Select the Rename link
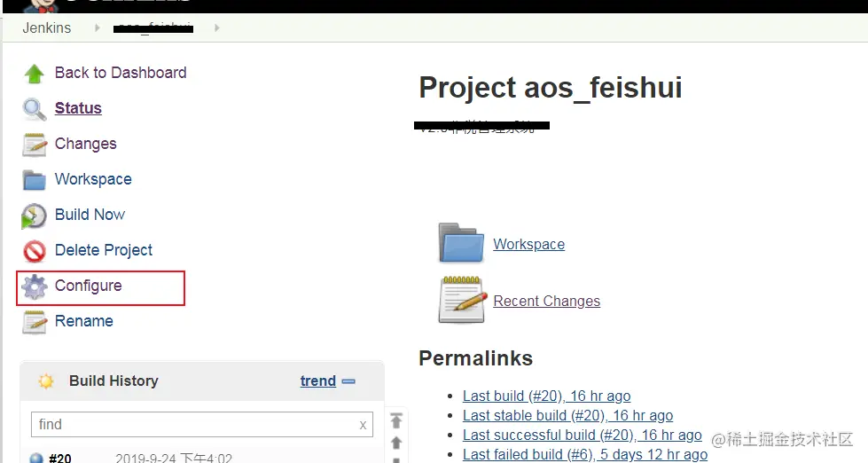Viewport: 868px width, 463px height. click(83, 321)
